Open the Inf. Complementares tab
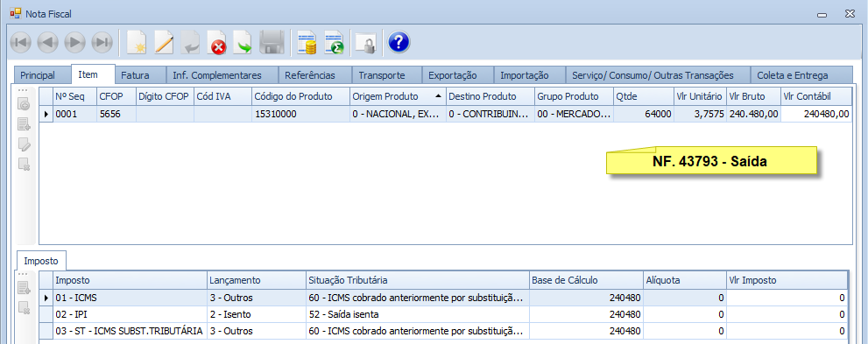Image resolution: width=868 pixels, height=344 pixels. [x=222, y=75]
